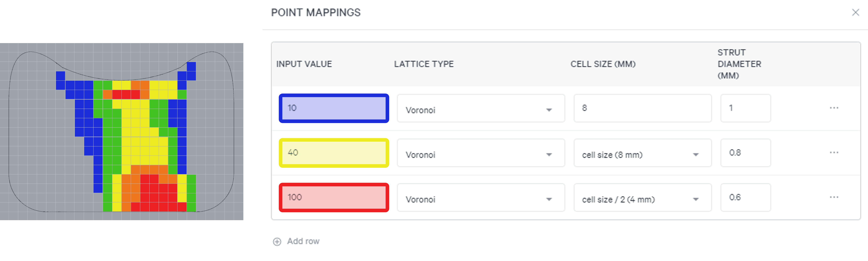Click the colored pressure map preview
Screen dimensions: 868x261
tap(122, 131)
